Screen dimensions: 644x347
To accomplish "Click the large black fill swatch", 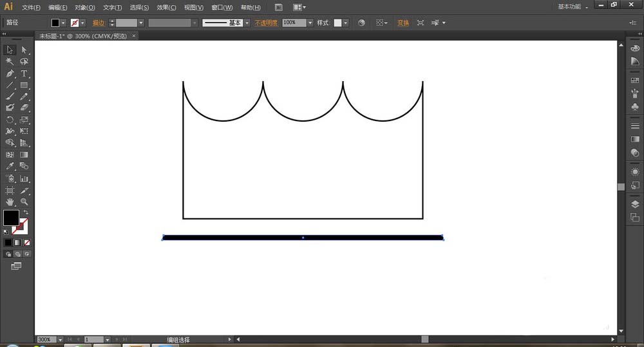I will click(11, 218).
